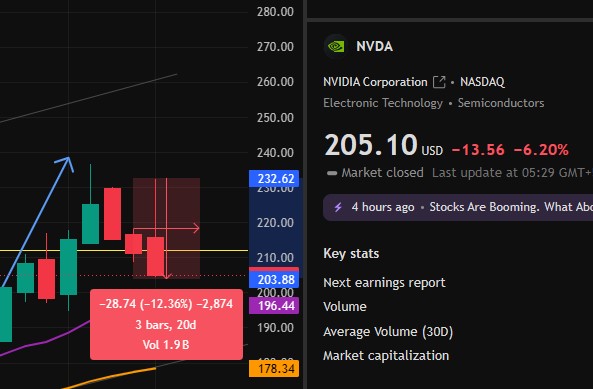Click the 250.00 price axis label
The height and width of the screenshot is (389, 593).
click(x=275, y=118)
